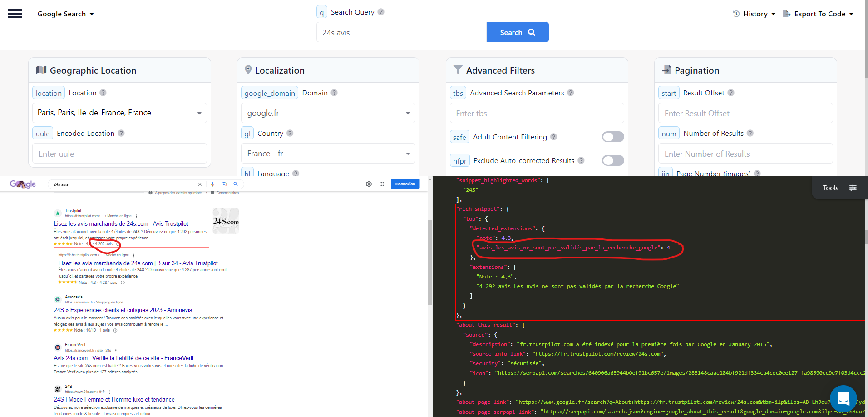Click the help icon next to Search Query
Viewport: 868px width, 417px height.
380,11
